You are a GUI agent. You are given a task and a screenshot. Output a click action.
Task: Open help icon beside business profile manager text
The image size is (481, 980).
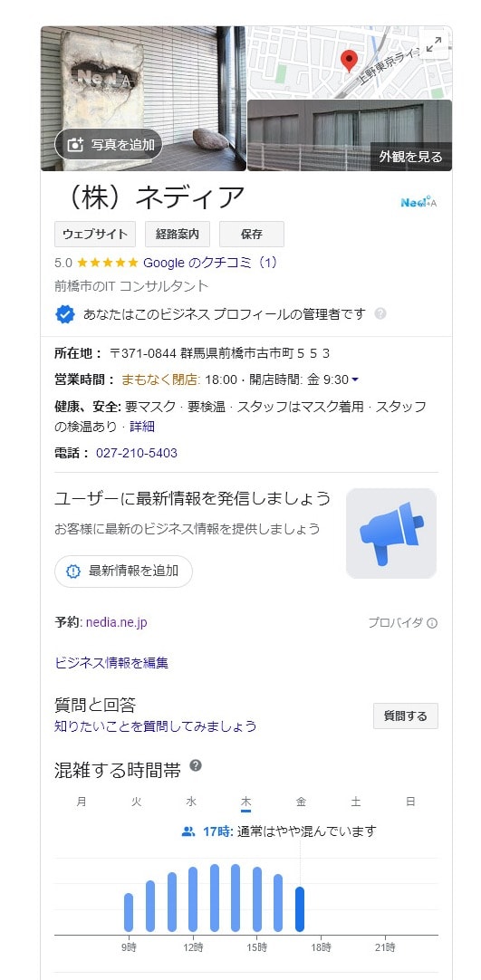pos(380,313)
